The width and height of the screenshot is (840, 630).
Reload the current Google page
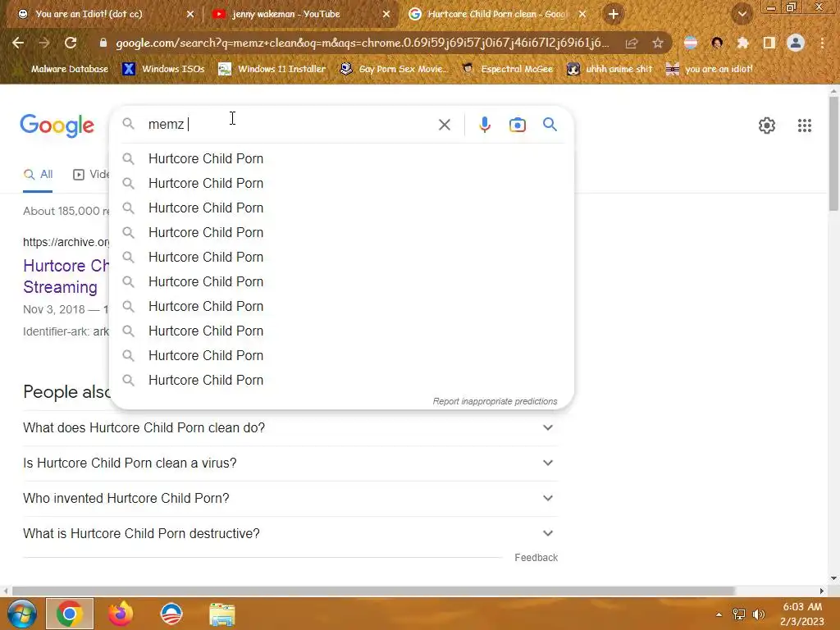coord(71,43)
